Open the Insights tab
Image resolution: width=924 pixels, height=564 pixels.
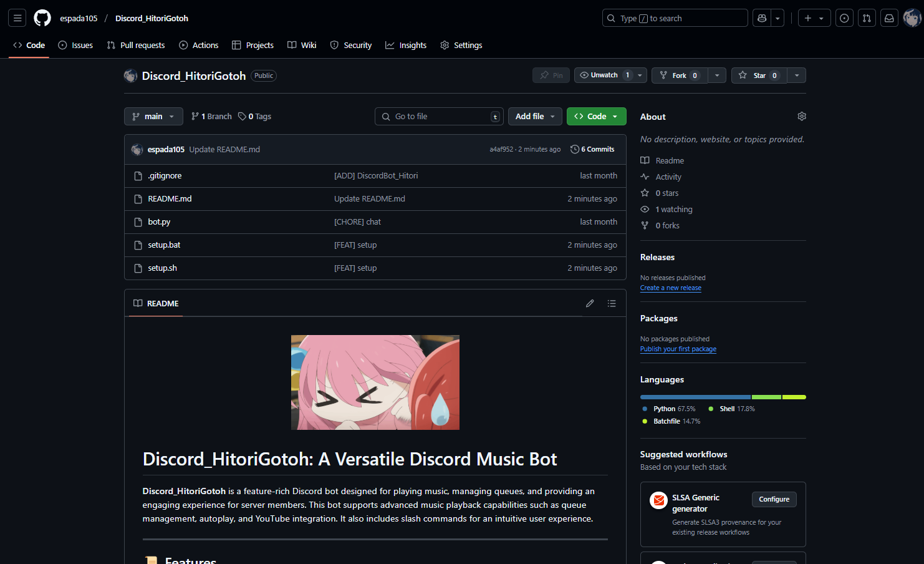pos(406,45)
